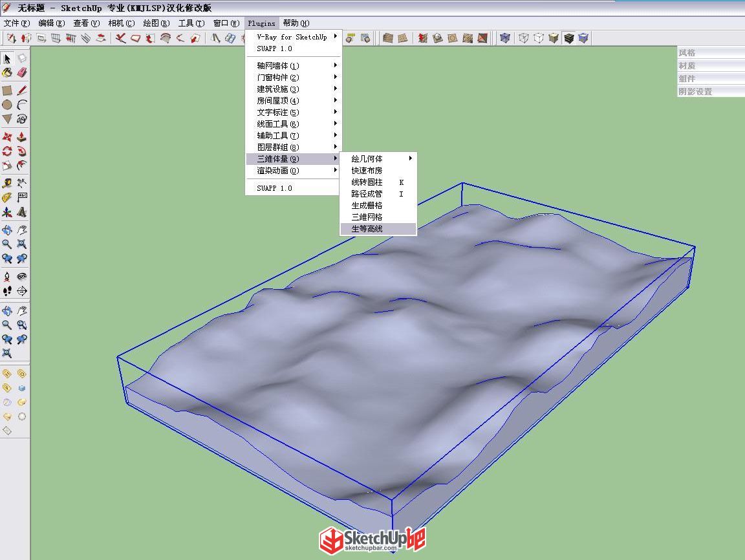Select 线转圆柱 menu entry

[378, 182]
